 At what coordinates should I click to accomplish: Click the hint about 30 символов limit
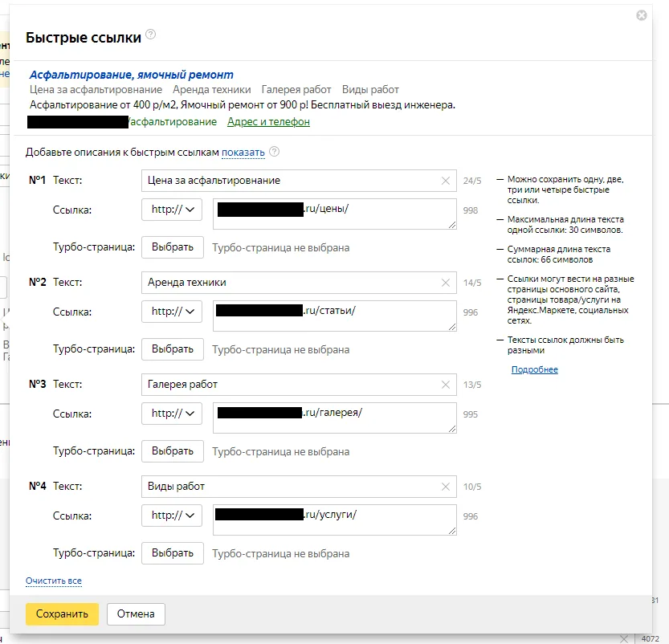pos(565,225)
